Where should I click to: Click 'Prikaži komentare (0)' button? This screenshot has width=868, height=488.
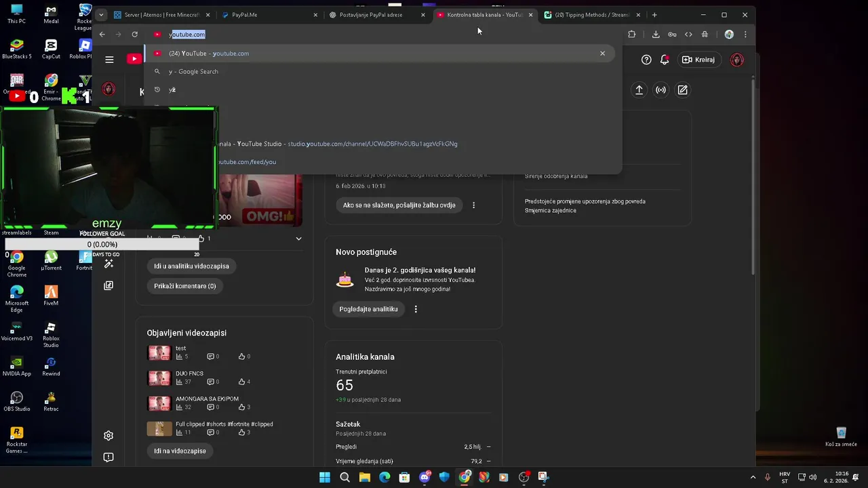pos(184,286)
